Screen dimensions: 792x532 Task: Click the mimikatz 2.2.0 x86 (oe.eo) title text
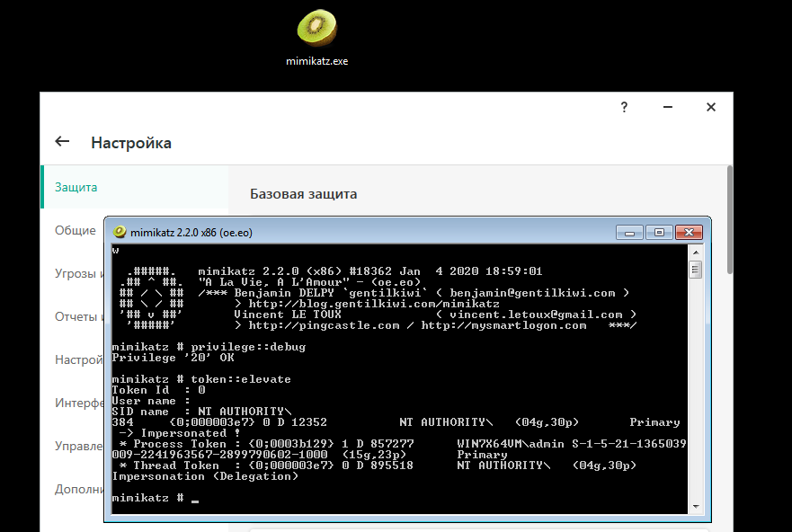pyautogui.click(x=191, y=232)
